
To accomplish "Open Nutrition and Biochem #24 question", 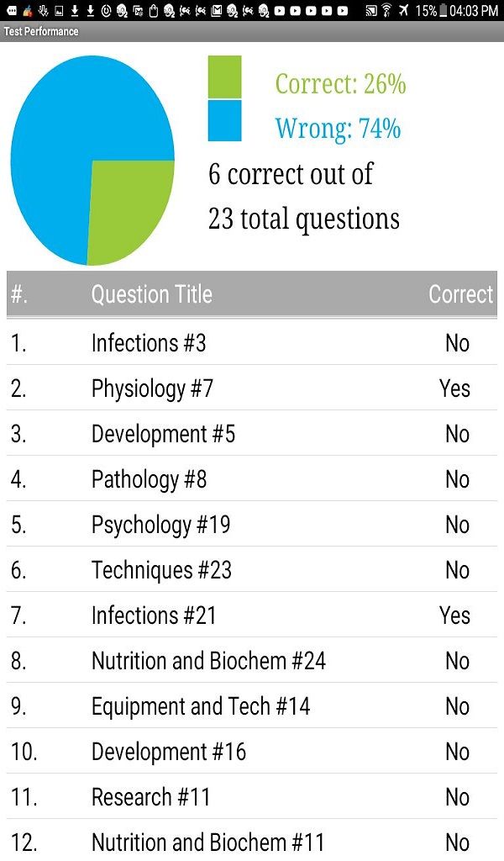I will coord(208,661).
